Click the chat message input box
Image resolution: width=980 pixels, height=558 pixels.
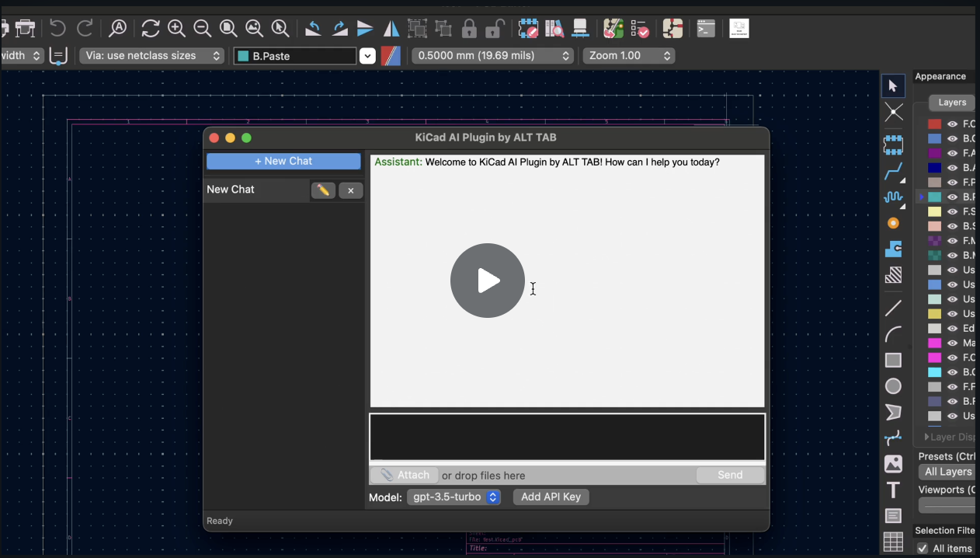point(567,437)
